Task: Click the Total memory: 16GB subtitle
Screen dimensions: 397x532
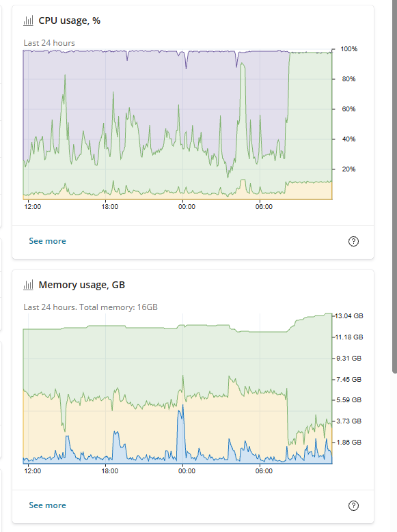Action: point(118,307)
